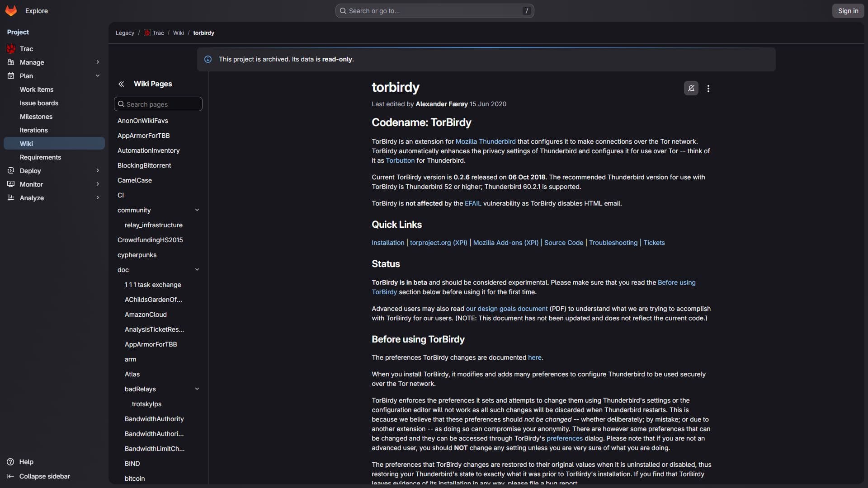Open the wiki page actions kebab menu
The image size is (868, 488).
(708, 89)
